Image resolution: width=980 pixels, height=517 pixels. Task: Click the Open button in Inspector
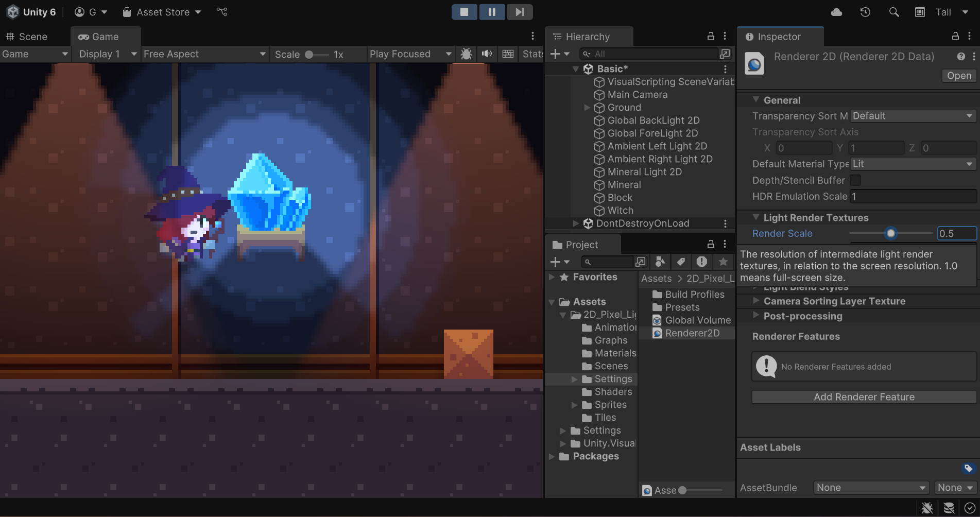(x=959, y=76)
